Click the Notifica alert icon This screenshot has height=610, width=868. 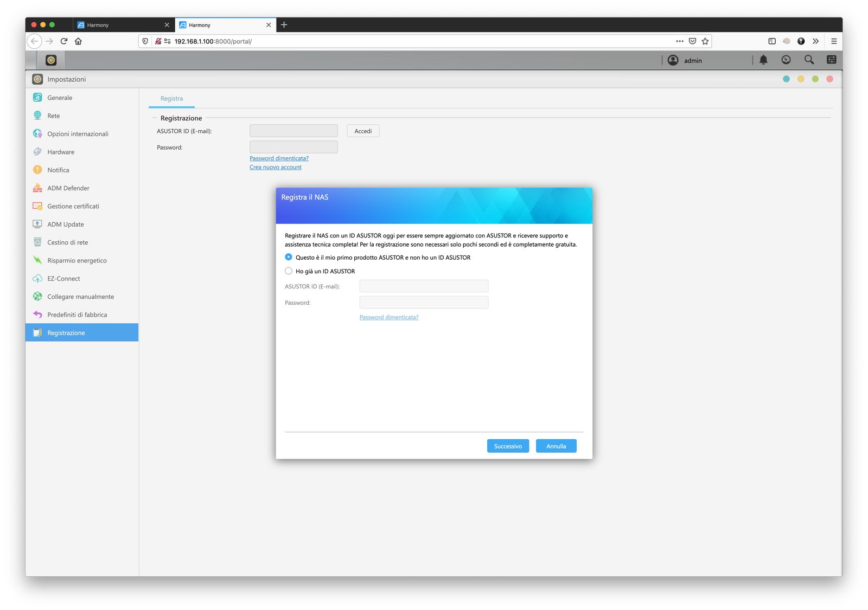[37, 170]
